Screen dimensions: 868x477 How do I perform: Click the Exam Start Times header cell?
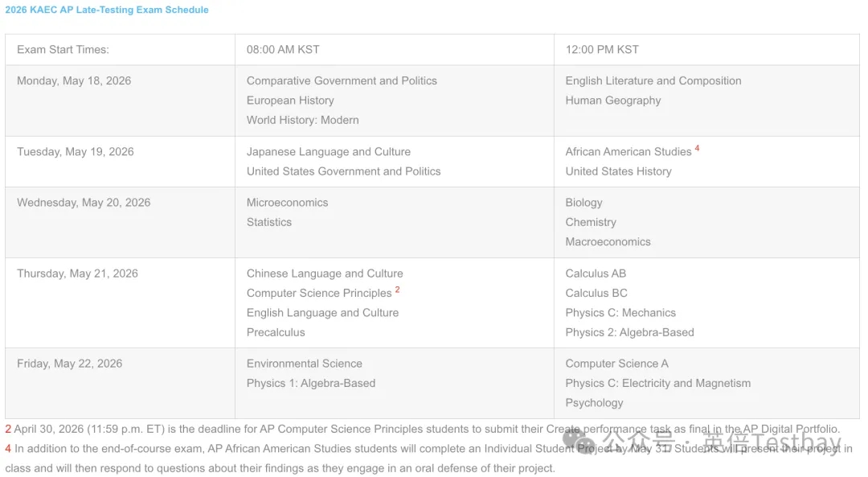[x=63, y=49]
